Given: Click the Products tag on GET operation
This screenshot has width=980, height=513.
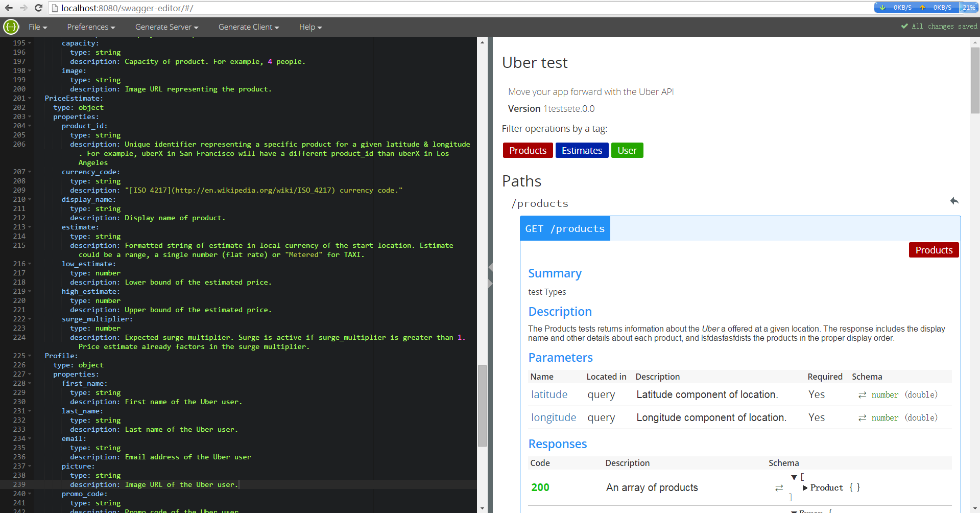Looking at the screenshot, I should [934, 250].
